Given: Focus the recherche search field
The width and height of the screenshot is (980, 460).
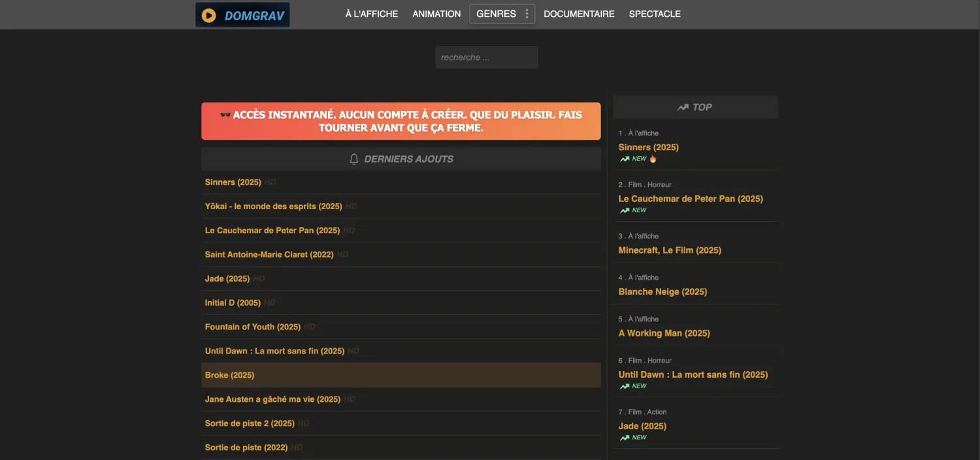Looking at the screenshot, I should point(486,57).
